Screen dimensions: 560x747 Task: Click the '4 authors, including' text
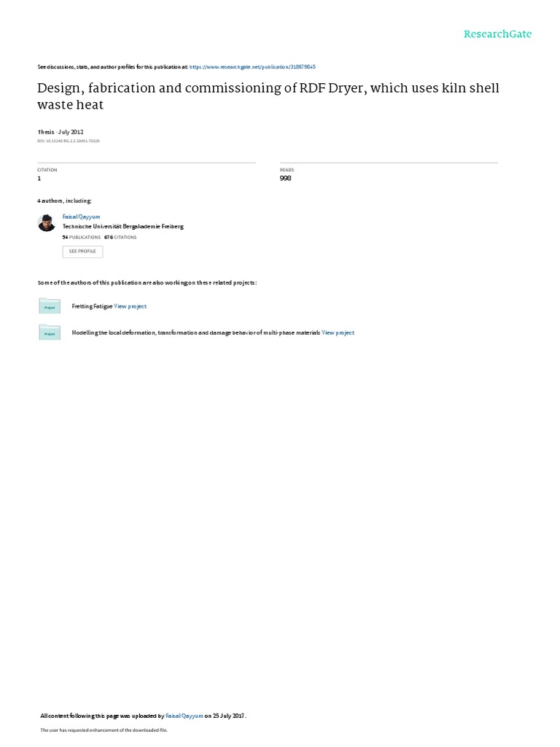[x=64, y=201]
